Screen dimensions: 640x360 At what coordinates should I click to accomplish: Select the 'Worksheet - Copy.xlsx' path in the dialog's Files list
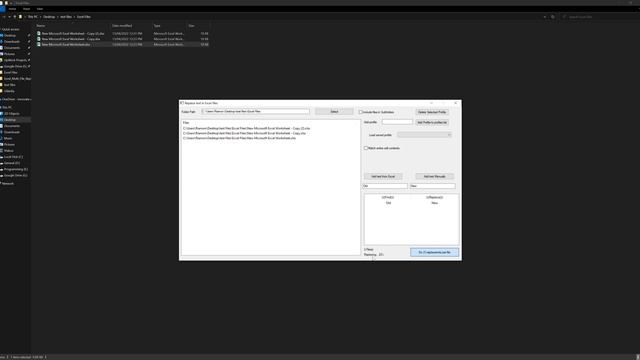coord(244,133)
